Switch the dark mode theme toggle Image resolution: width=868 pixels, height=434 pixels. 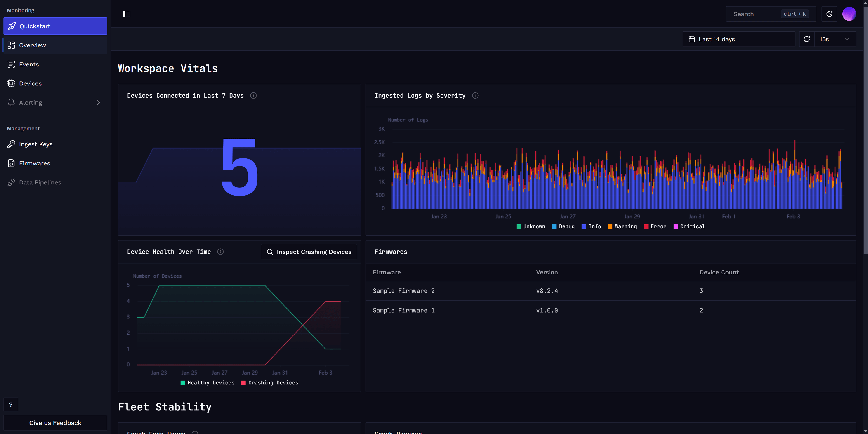pyautogui.click(x=829, y=14)
